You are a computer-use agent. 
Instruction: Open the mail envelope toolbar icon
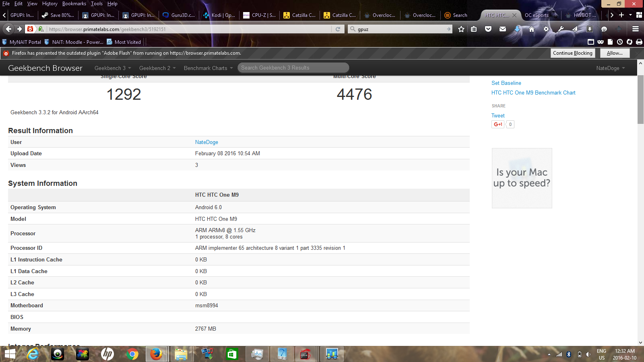pos(503,29)
